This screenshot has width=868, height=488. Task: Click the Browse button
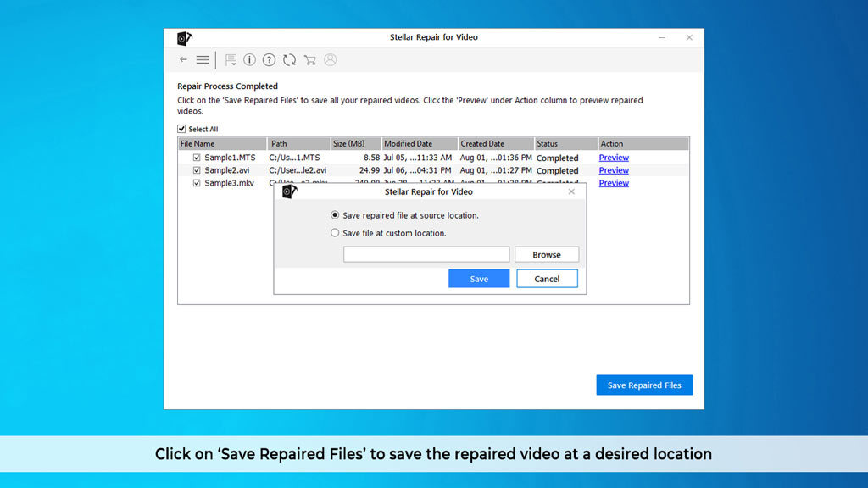[x=547, y=254]
